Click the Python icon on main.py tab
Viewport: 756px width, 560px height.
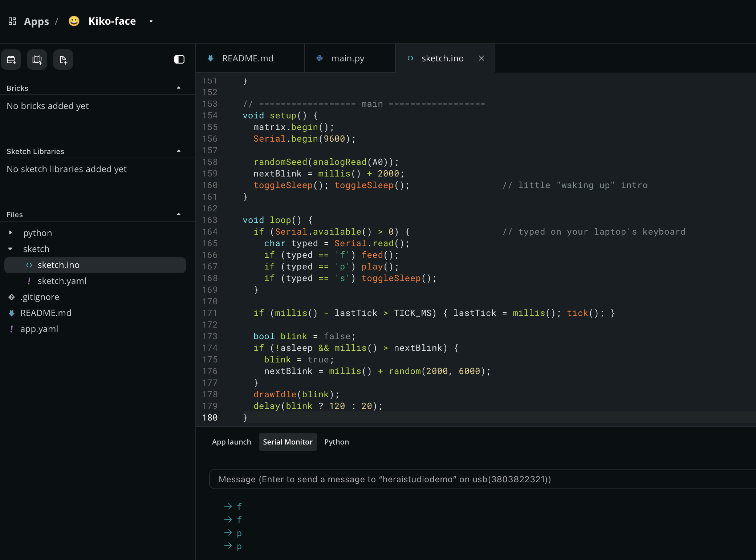(x=320, y=58)
